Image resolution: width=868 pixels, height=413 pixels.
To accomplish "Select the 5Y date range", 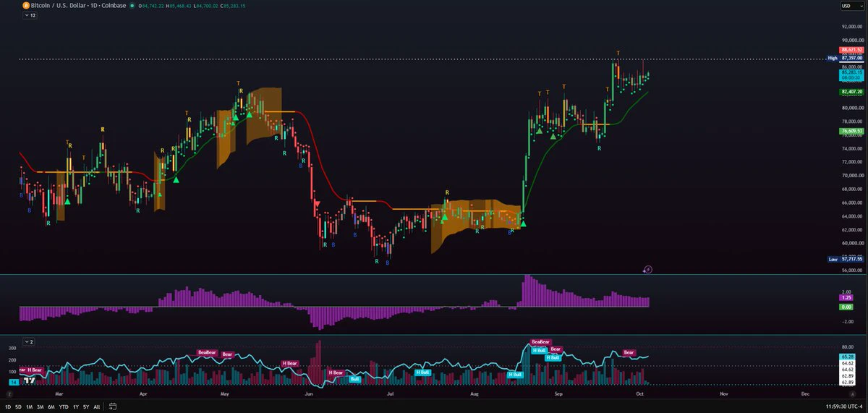I will [x=86, y=406].
